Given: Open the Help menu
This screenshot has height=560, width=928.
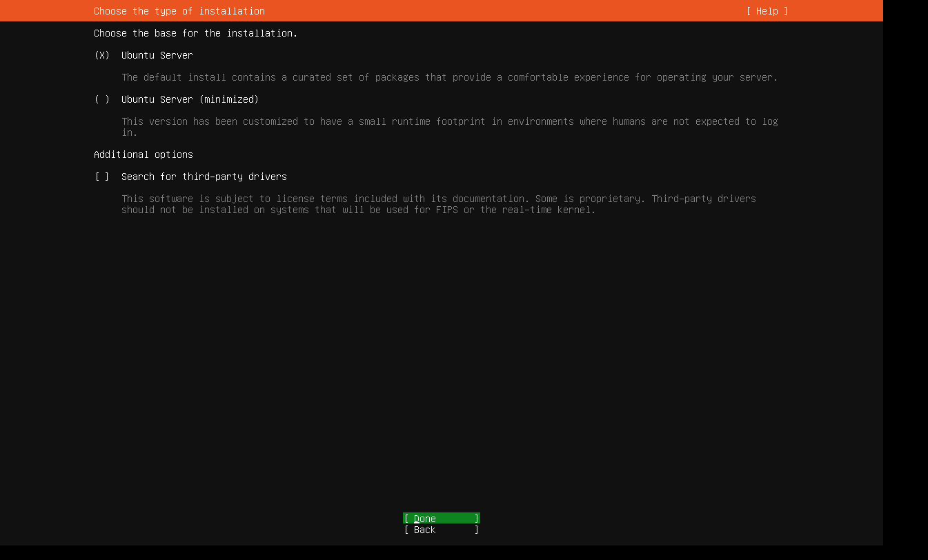Looking at the screenshot, I should point(766,10).
